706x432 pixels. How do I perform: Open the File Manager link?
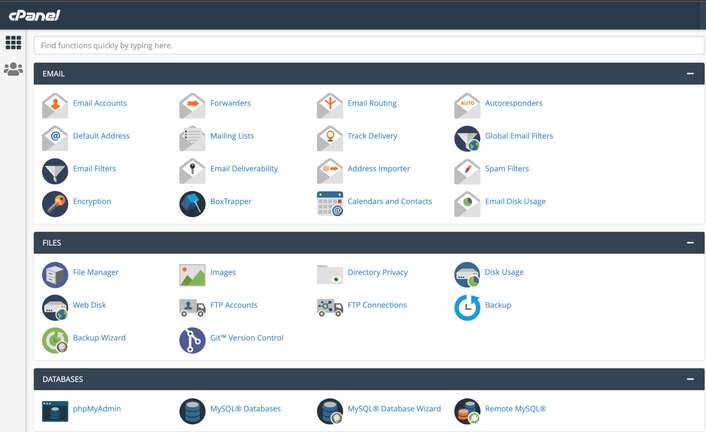95,272
